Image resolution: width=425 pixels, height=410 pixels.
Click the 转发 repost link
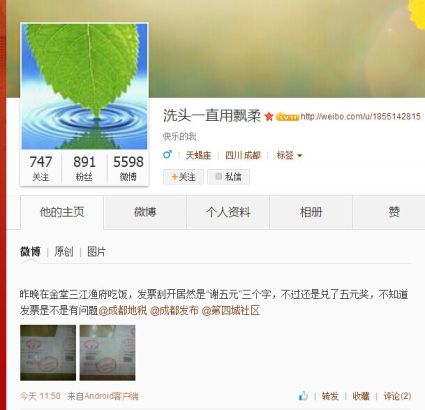[x=330, y=396]
